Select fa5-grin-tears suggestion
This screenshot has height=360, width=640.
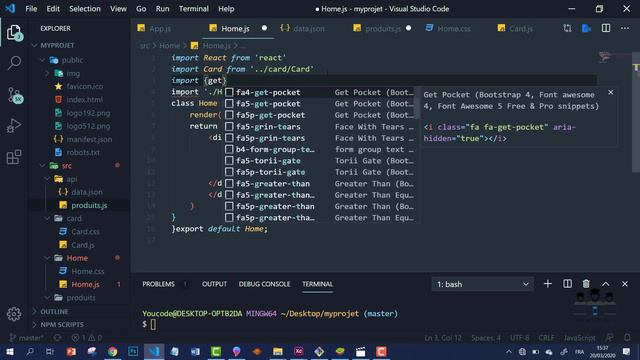(320, 127)
